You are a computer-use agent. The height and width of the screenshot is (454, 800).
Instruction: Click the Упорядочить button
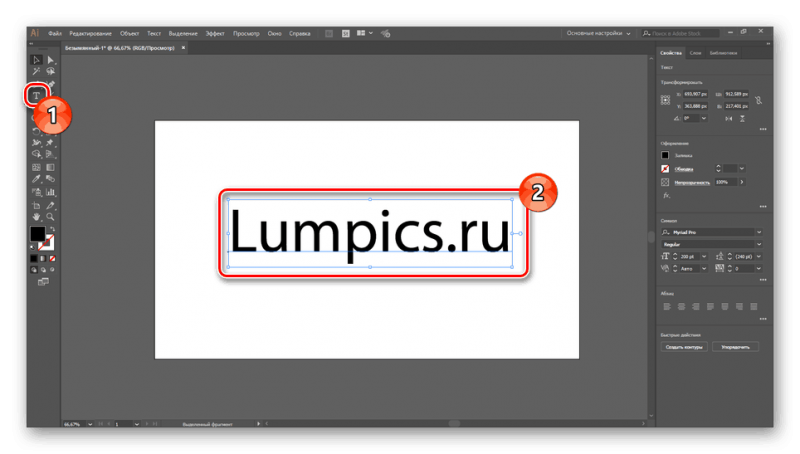(735, 347)
